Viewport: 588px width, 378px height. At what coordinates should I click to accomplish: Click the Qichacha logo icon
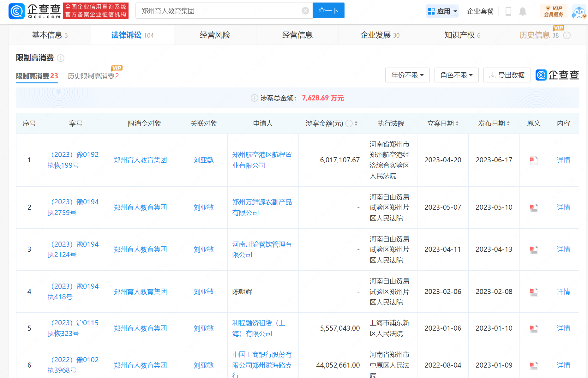(16, 10)
